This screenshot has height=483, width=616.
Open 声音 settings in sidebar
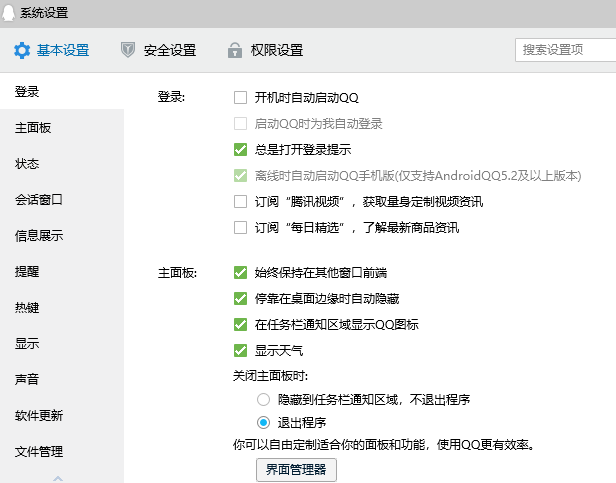click(x=62, y=379)
